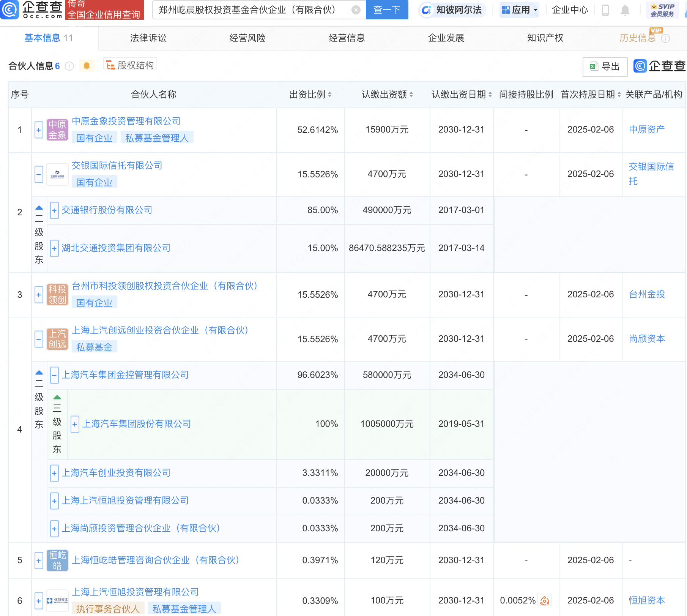Open 知彼阿尔法 AI assistant
The height and width of the screenshot is (616, 687).
point(452,10)
